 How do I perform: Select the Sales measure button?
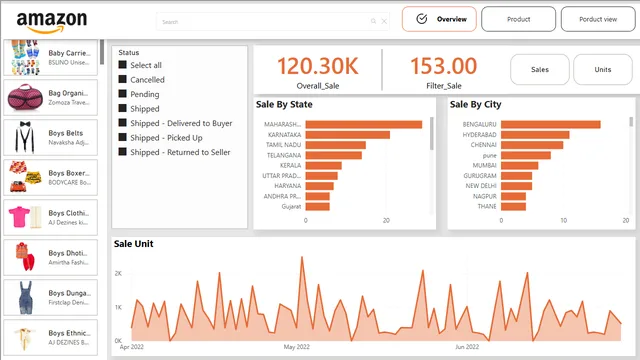click(x=540, y=69)
